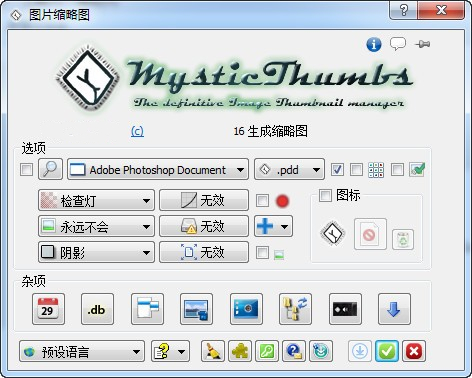
Task: Click the 16 生成缩略图 text
Action: [x=270, y=131]
